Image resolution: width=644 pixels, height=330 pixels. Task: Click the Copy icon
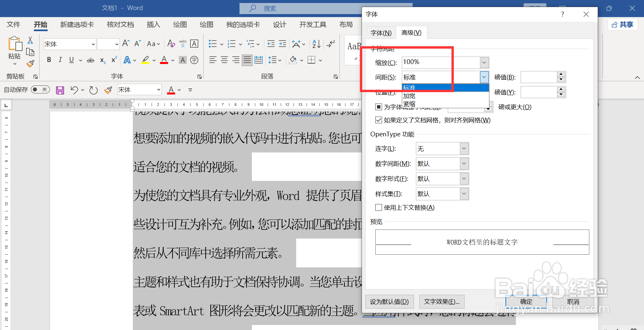[x=30, y=52]
